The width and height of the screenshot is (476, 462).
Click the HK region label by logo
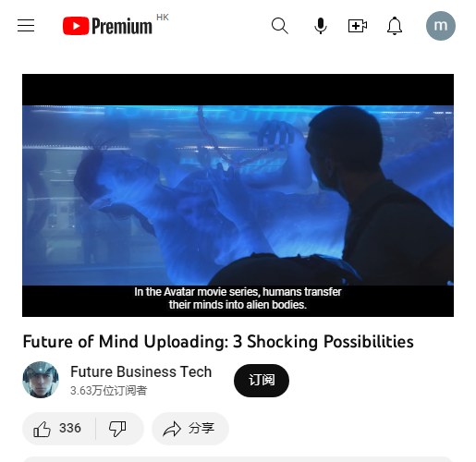tap(163, 18)
